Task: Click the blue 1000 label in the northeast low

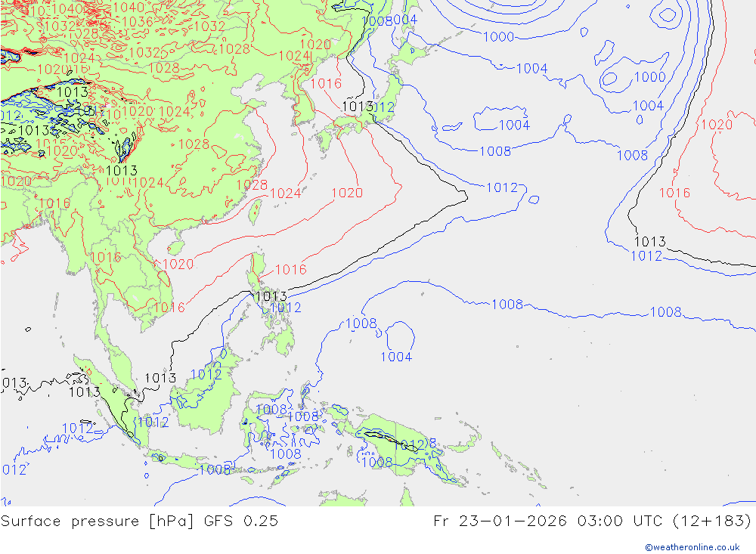Action: point(650,77)
